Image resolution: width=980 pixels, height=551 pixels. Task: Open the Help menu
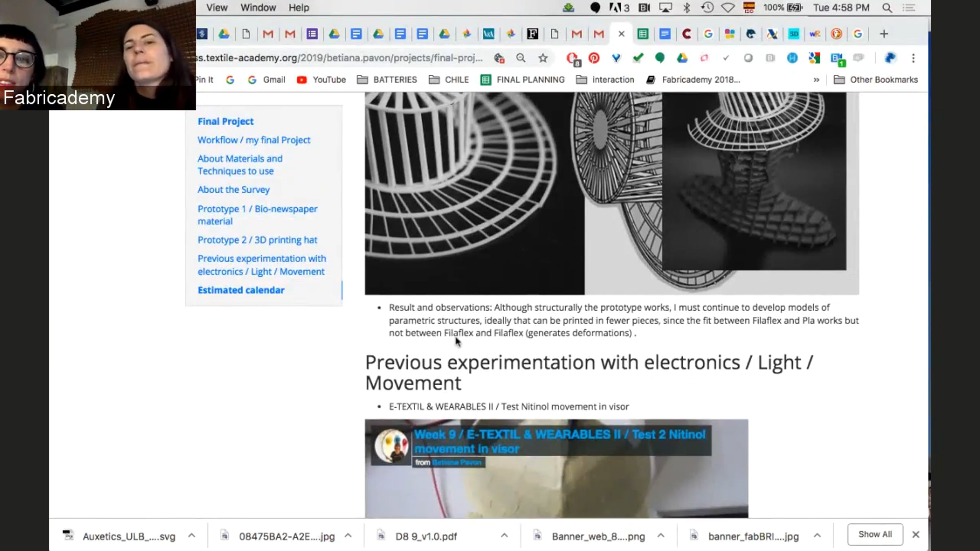[299, 8]
